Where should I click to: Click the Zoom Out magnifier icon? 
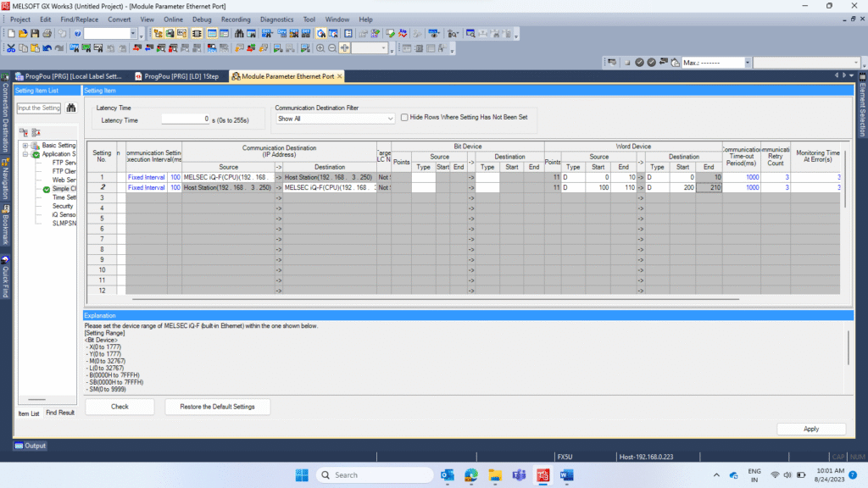(x=332, y=48)
